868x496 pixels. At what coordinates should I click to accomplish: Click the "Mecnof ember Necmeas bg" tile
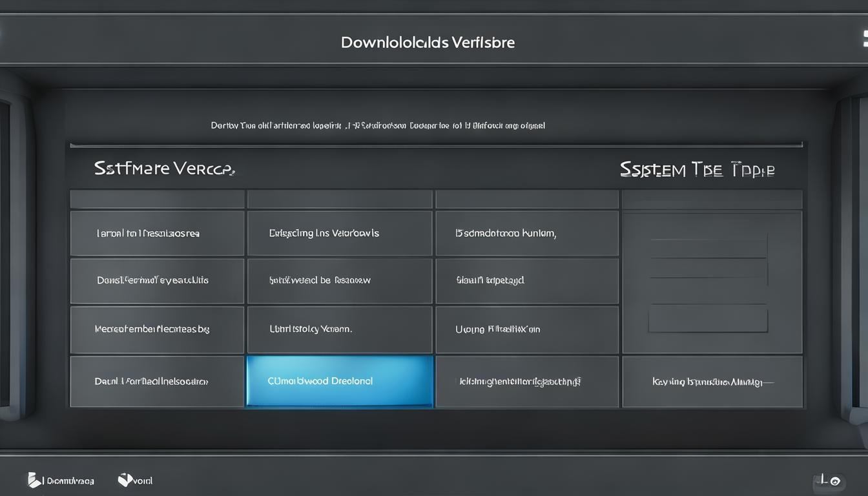[157, 329]
